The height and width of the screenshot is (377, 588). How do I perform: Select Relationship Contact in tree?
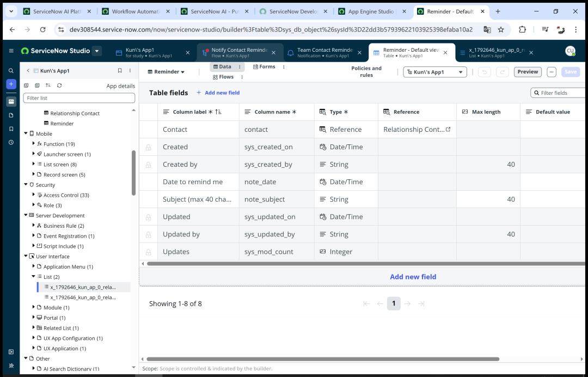click(75, 113)
